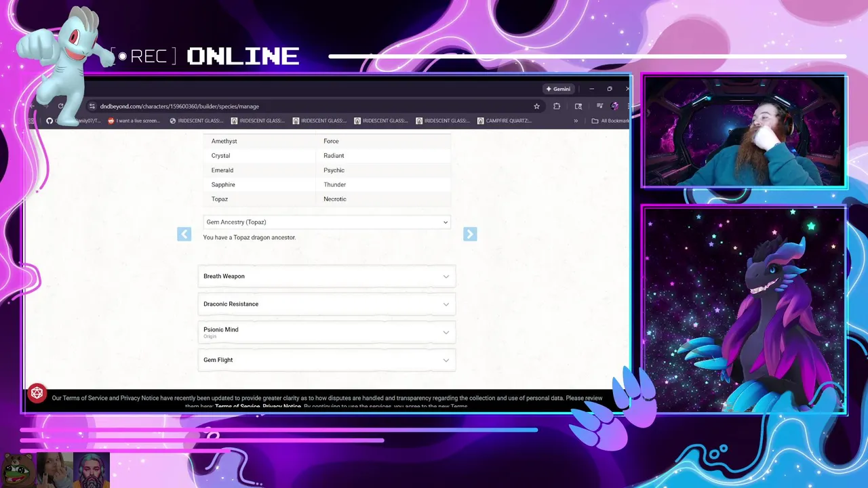868x488 pixels.
Task: Open the All Bookmarks folder
Action: [610, 121]
